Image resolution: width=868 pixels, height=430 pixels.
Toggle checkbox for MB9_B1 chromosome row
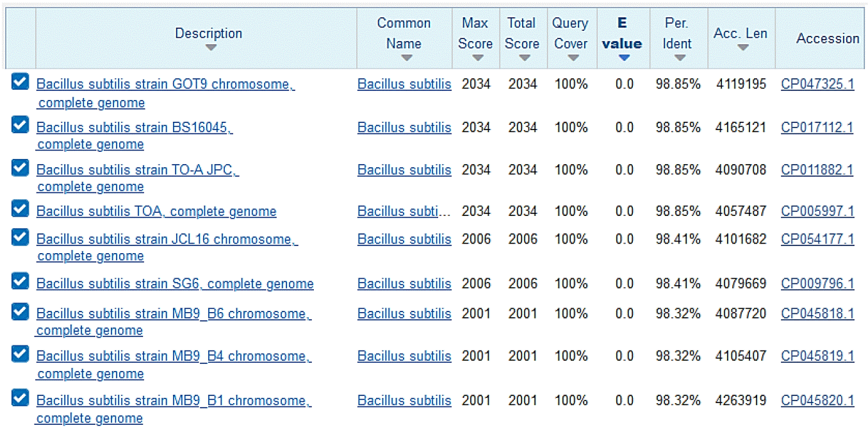[20, 398]
